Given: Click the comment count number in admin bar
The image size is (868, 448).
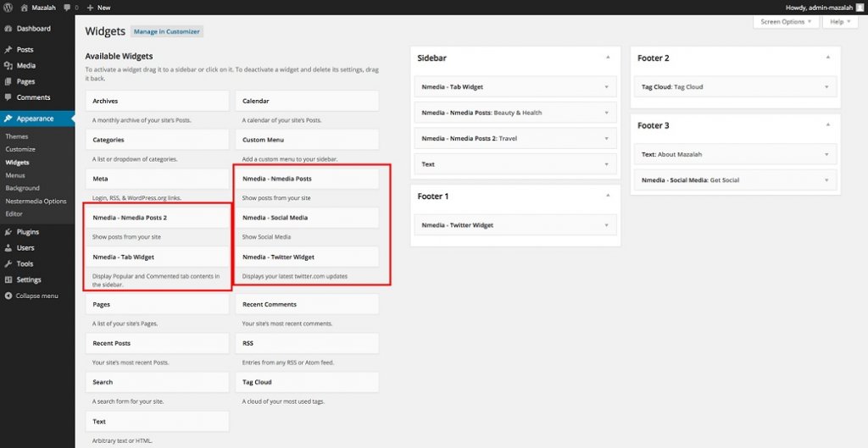Looking at the screenshot, I should tap(76, 8).
